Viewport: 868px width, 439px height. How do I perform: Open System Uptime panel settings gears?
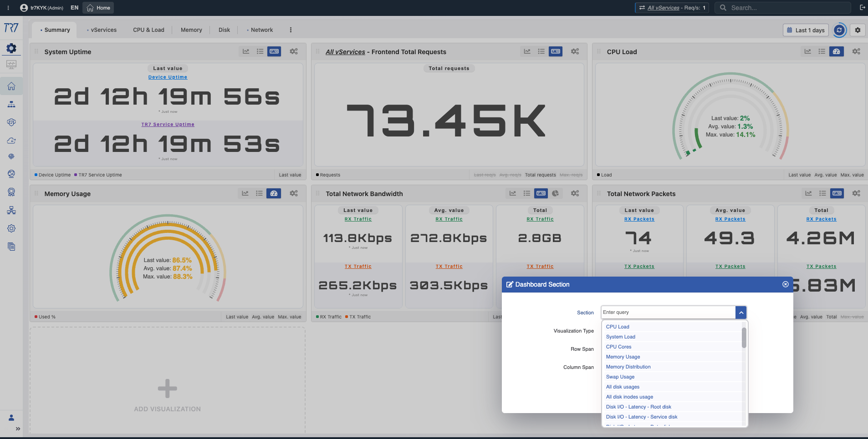click(294, 51)
